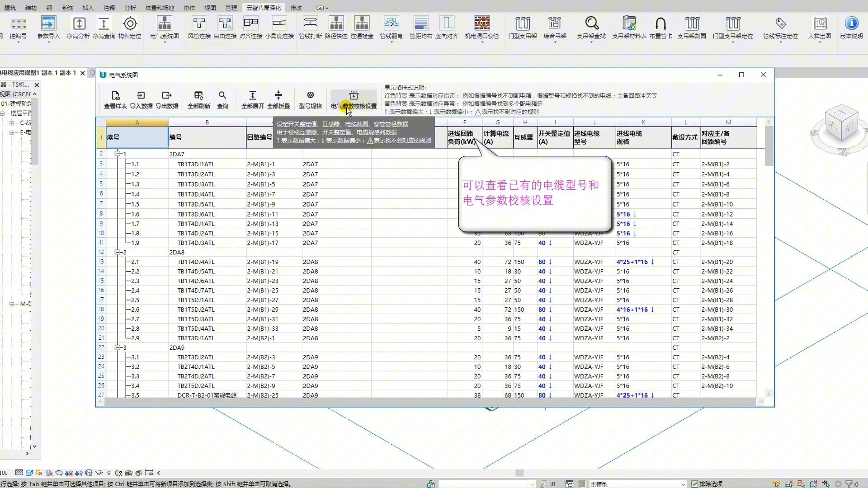The width and height of the screenshot is (868, 488).
Task: Collapse tree group 1 in row 2DA7
Action: (x=118, y=154)
